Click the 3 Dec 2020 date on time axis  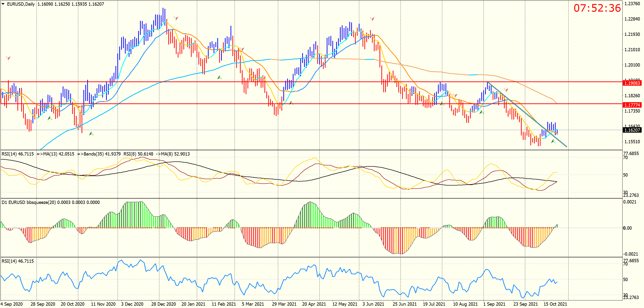(132, 304)
